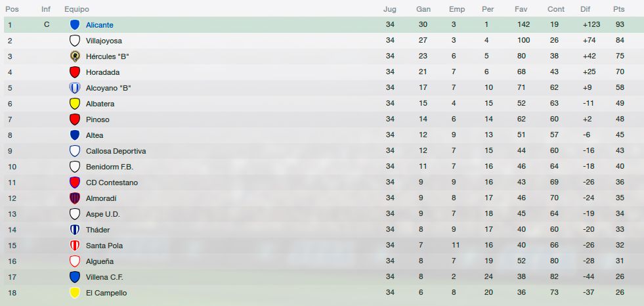
Task: Click the Albatera yellow shield badge
Action: click(x=75, y=104)
